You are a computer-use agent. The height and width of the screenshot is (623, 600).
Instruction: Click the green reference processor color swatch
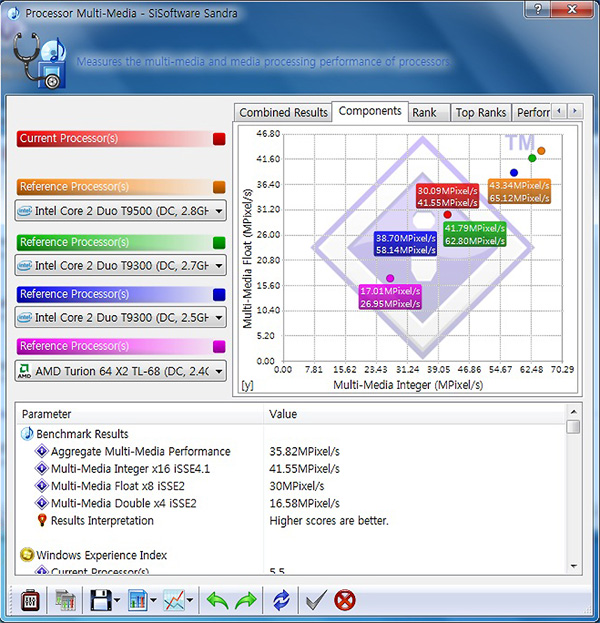[x=219, y=242]
